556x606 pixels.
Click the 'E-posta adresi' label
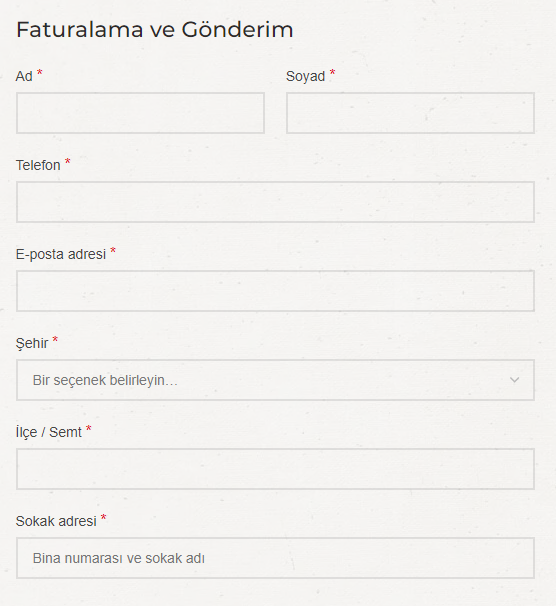coord(61,254)
